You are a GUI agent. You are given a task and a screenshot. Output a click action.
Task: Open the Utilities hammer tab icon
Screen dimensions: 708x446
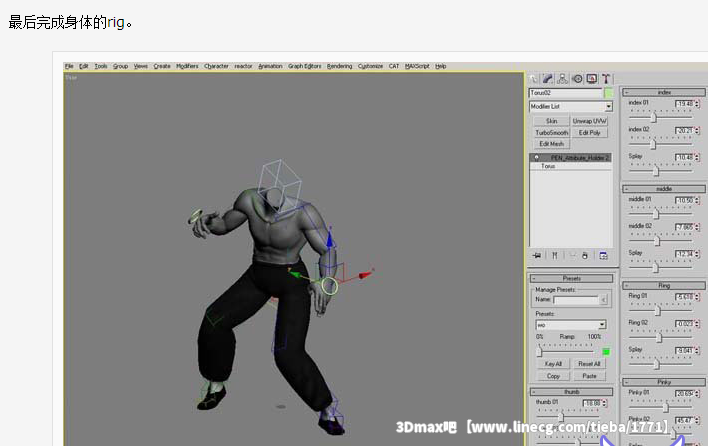pos(606,78)
